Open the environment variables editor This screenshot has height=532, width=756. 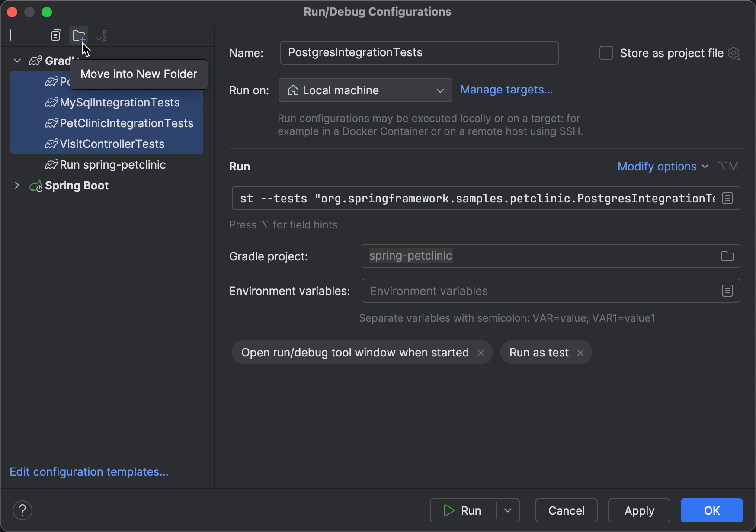[x=727, y=291]
